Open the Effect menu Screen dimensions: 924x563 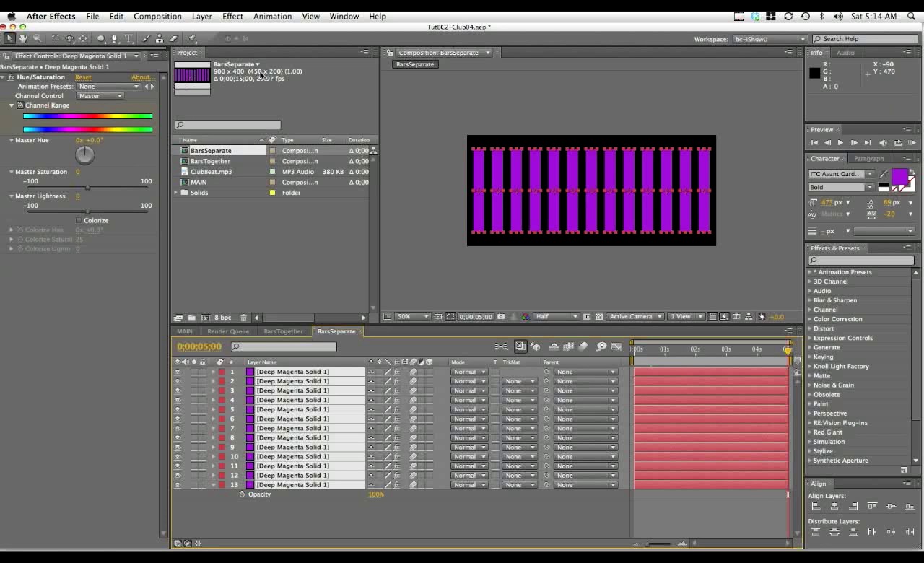232,16
